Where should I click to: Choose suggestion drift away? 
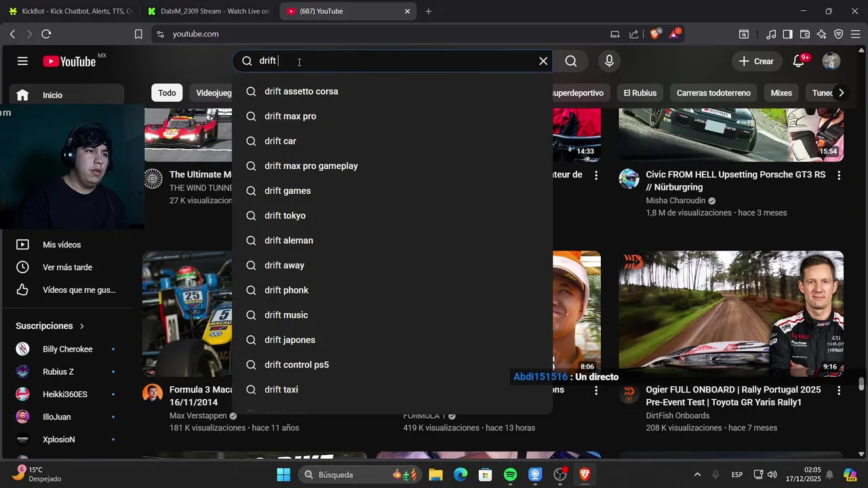[x=392, y=266]
